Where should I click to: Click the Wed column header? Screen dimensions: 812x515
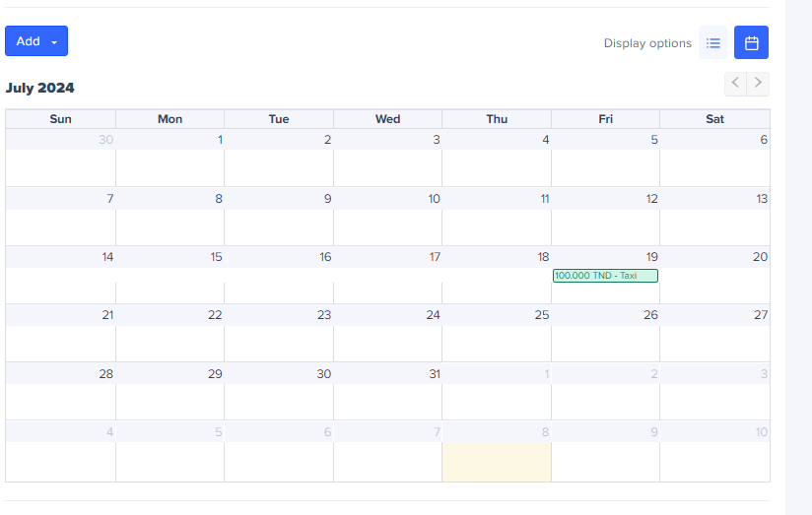pos(387,119)
